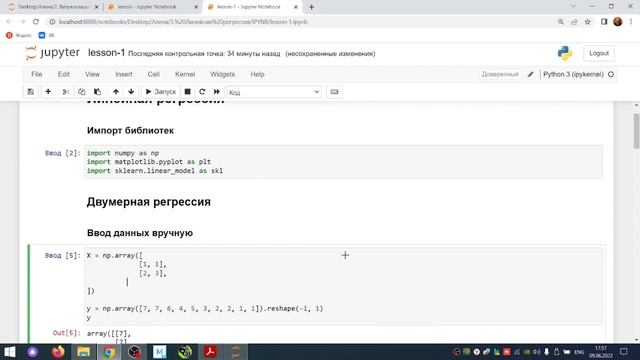Close the active lesson-1 browser tab
Image resolution: width=640 pixels, height=360 pixels.
coord(296,7)
